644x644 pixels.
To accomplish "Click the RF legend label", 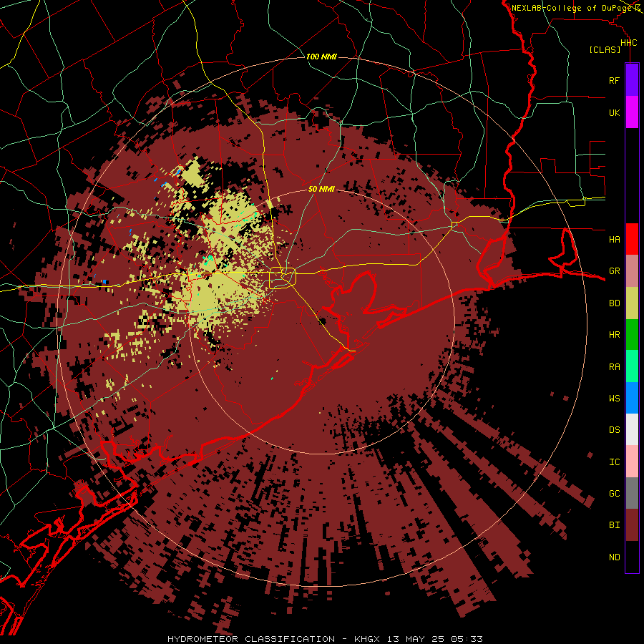I will [x=614, y=80].
